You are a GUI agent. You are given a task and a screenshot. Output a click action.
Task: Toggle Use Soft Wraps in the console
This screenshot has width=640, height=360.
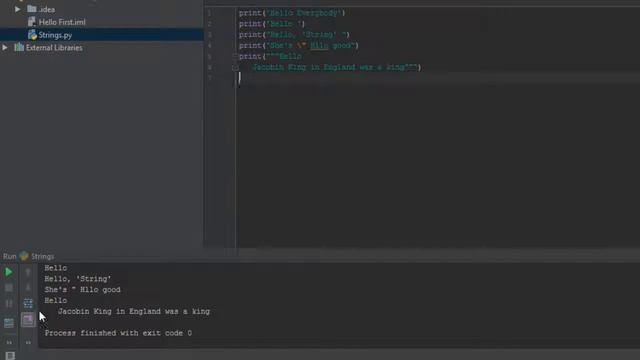click(x=28, y=303)
